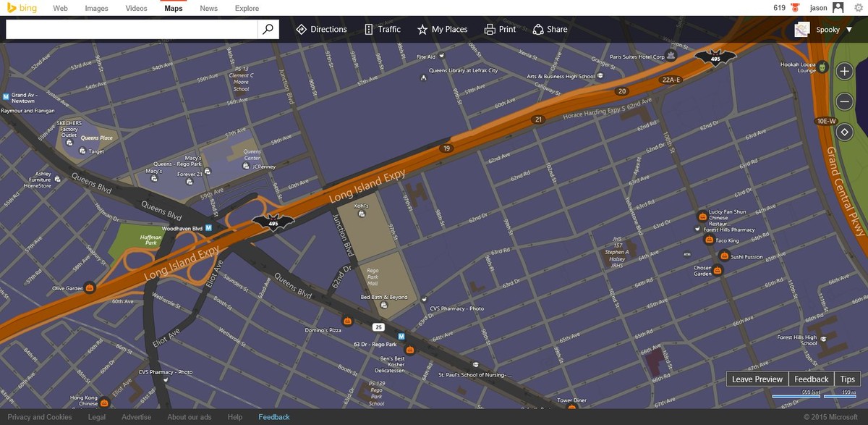Click the route 25 shield on Queens Blvd
Screen dimensions: 868x425
(378, 327)
